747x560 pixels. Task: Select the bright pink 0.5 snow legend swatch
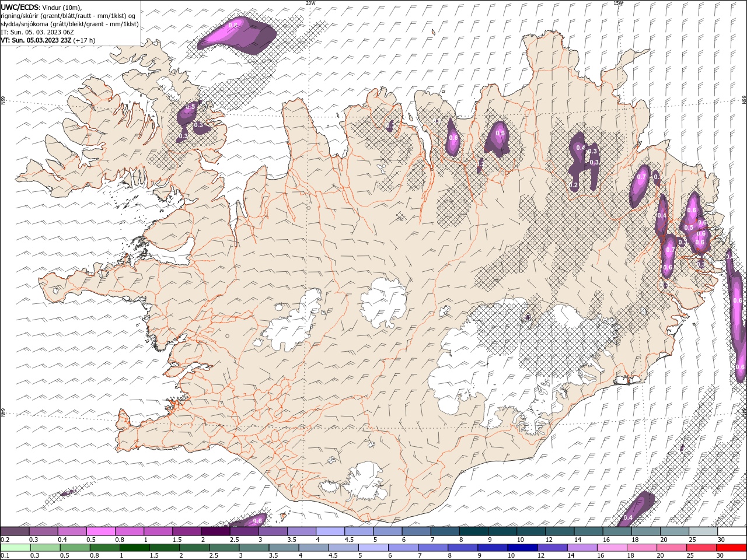coord(100,531)
